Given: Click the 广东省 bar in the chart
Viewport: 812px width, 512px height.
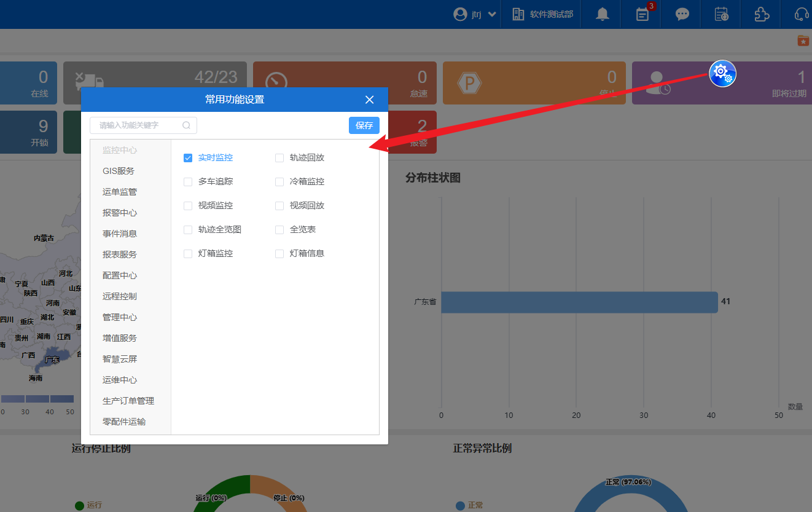Looking at the screenshot, I should [x=579, y=302].
